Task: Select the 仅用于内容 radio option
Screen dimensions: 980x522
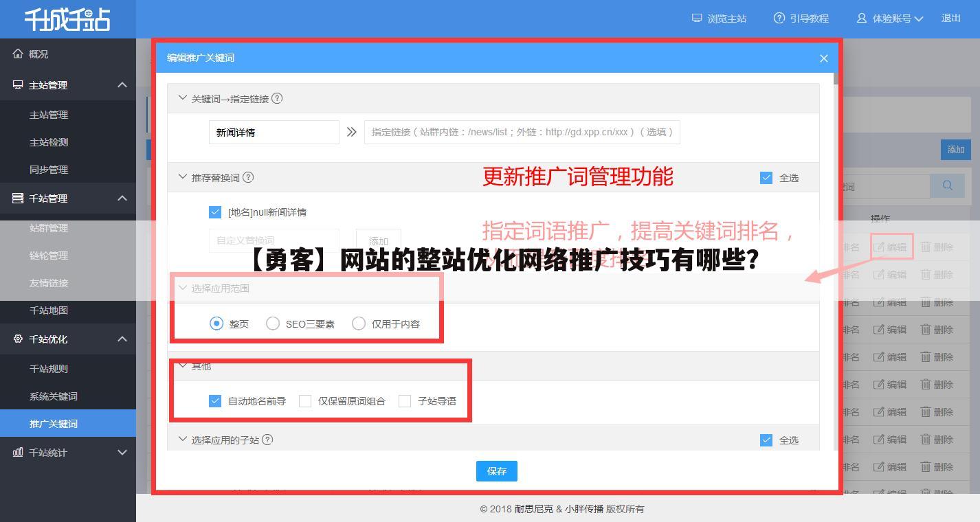Action: point(359,324)
